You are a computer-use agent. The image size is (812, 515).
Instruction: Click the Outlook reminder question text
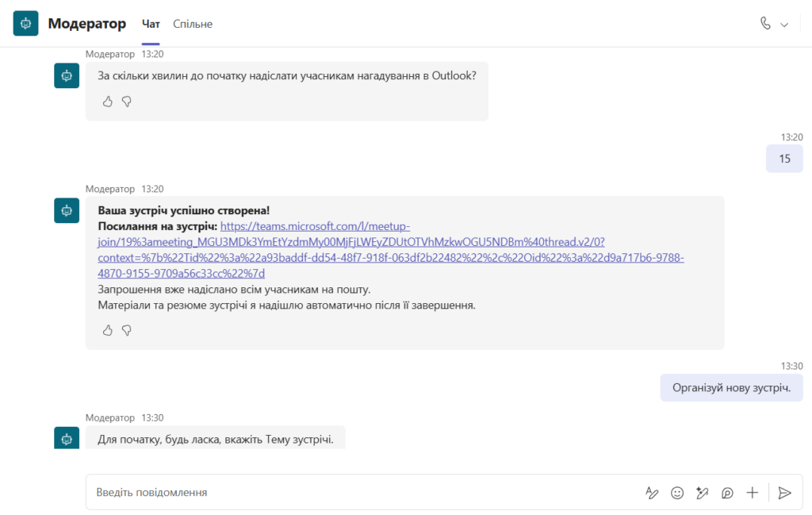(287, 75)
